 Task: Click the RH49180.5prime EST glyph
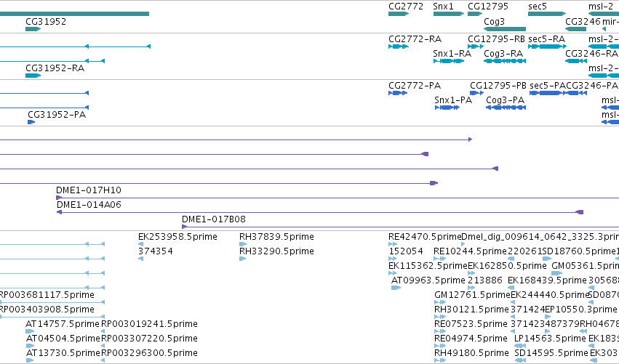click(x=440, y=360)
